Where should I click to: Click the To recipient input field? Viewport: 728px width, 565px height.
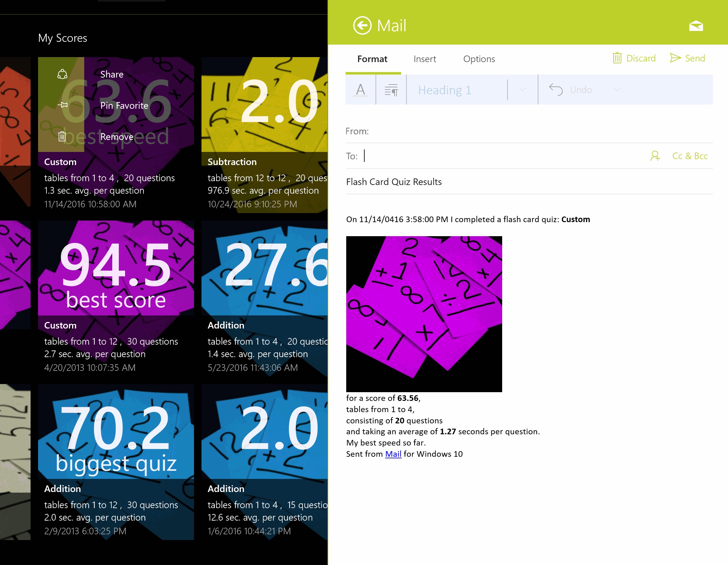coord(500,156)
